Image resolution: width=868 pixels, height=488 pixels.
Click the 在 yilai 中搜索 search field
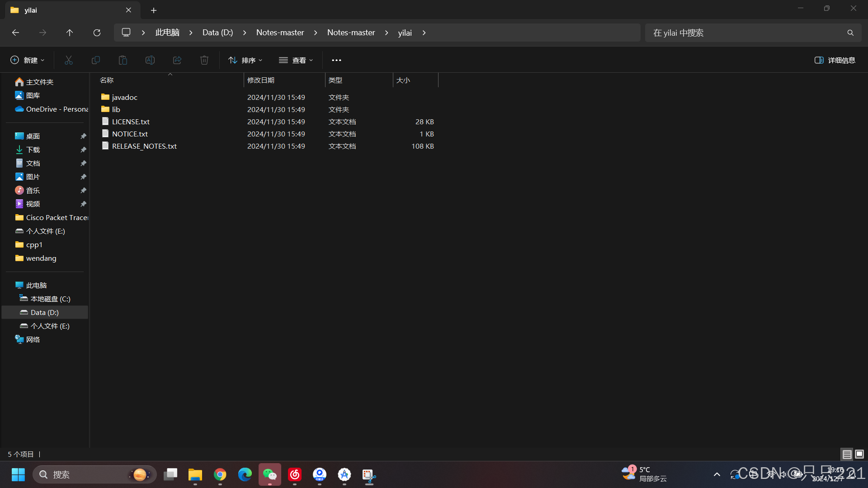tap(746, 33)
